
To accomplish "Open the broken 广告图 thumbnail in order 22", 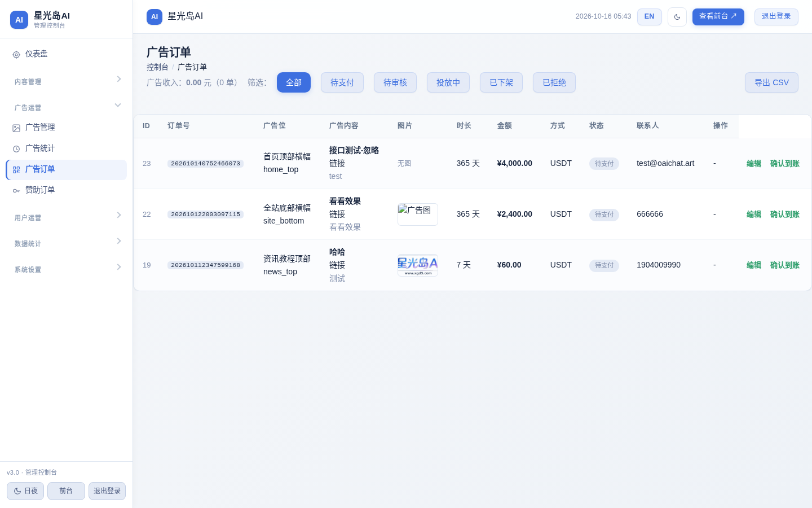I will (x=418, y=214).
